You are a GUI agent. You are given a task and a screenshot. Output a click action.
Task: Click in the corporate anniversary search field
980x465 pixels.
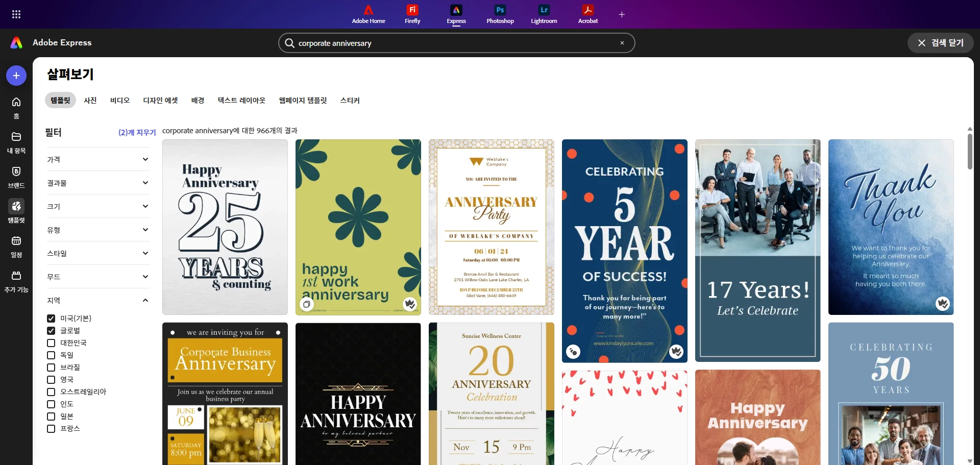(456, 43)
